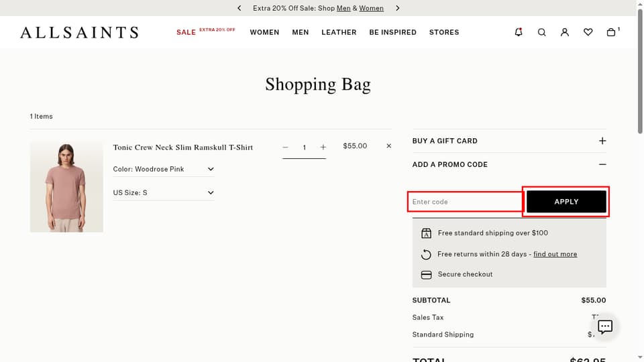Open the Tonic Crew Neck Slim Ramskull T-Shirt title

(x=182, y=147)
